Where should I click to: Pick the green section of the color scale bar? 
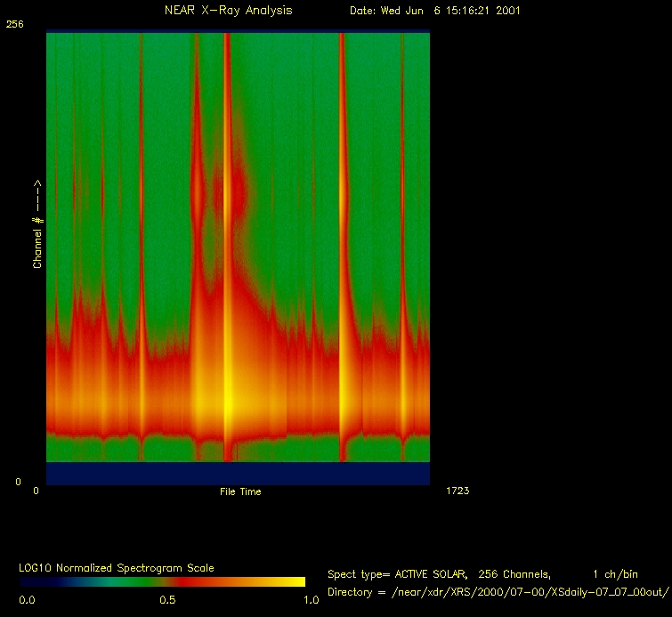tap(98, 581)
